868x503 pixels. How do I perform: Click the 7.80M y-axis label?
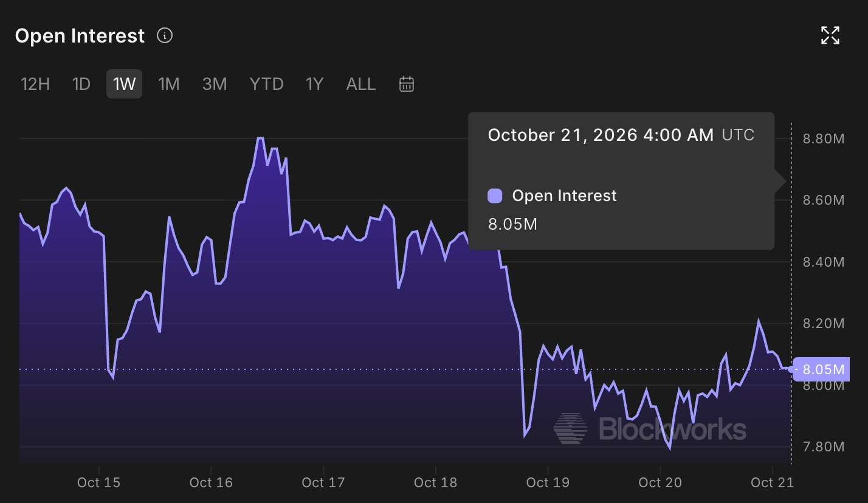tap(824, 447)
